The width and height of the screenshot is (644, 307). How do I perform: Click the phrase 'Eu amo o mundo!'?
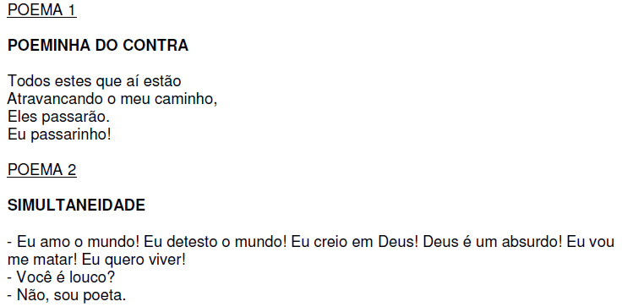[78, 242]
